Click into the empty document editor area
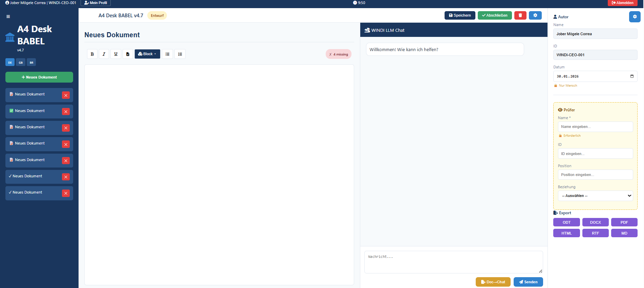The image size is (644, 288). click(x=219, y=175)
